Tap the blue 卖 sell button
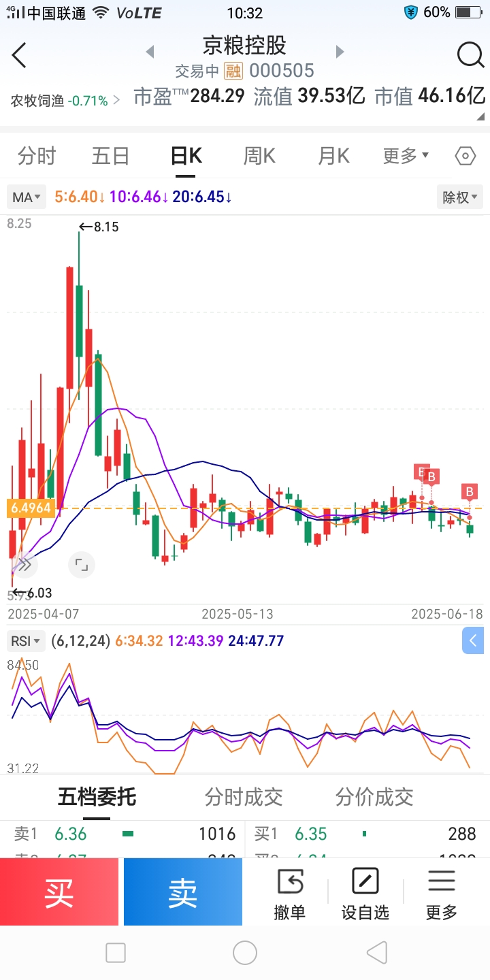 point(183,892)
